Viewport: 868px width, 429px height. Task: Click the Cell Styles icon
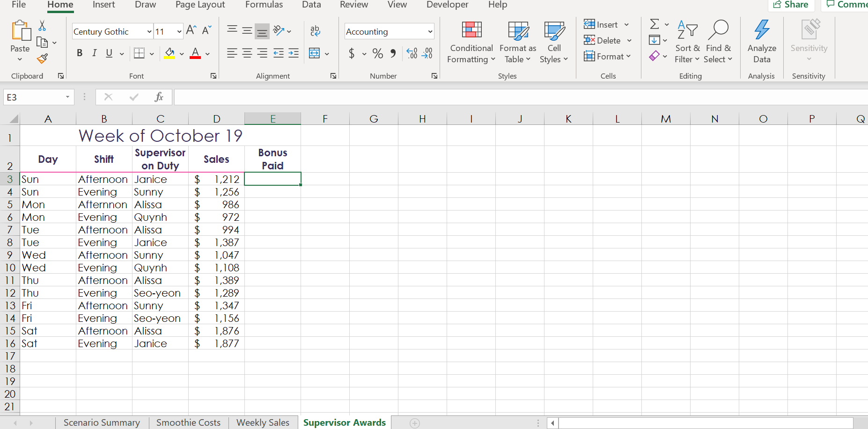[x=554, y=41]
